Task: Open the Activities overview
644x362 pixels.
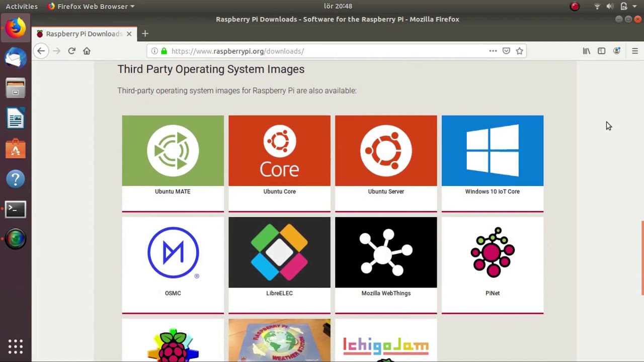Action: point(22,6)
